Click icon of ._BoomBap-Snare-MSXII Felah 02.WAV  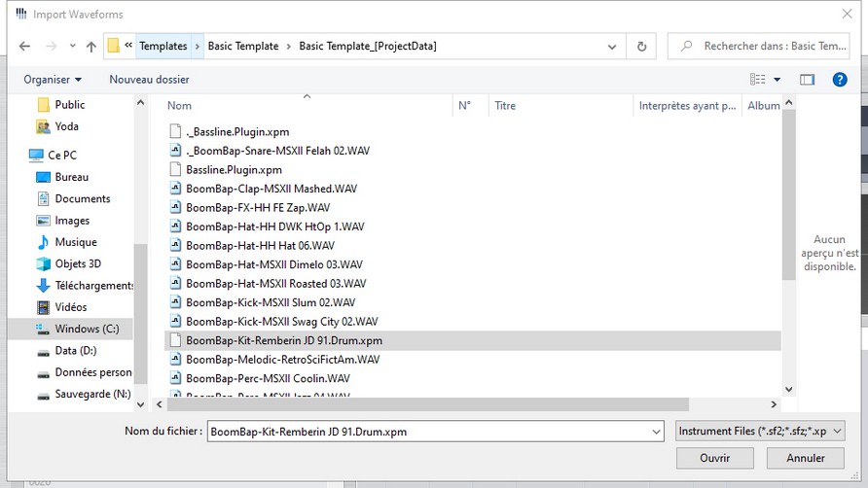point(175,150)
